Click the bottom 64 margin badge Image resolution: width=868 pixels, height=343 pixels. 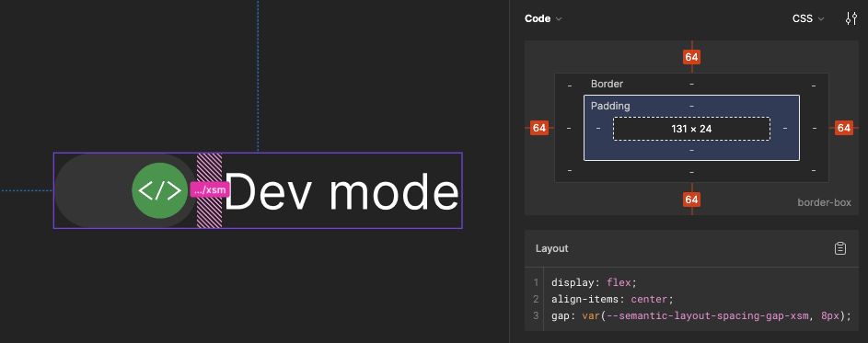691,200
